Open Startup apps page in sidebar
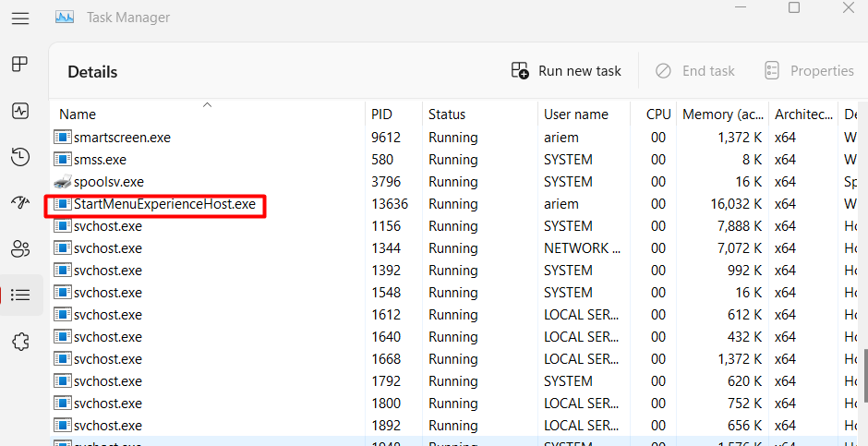 click(x=20, y=202)
